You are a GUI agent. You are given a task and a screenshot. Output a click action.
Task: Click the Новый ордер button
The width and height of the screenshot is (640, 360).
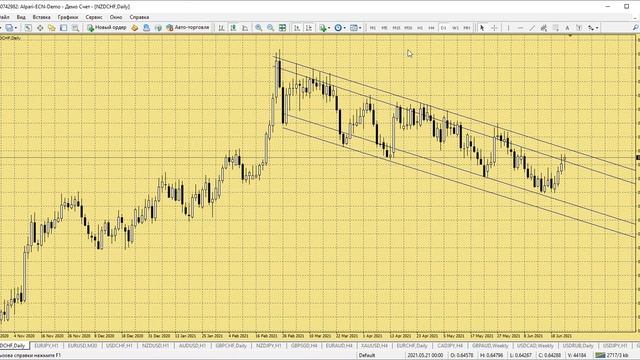pos(106,28)
